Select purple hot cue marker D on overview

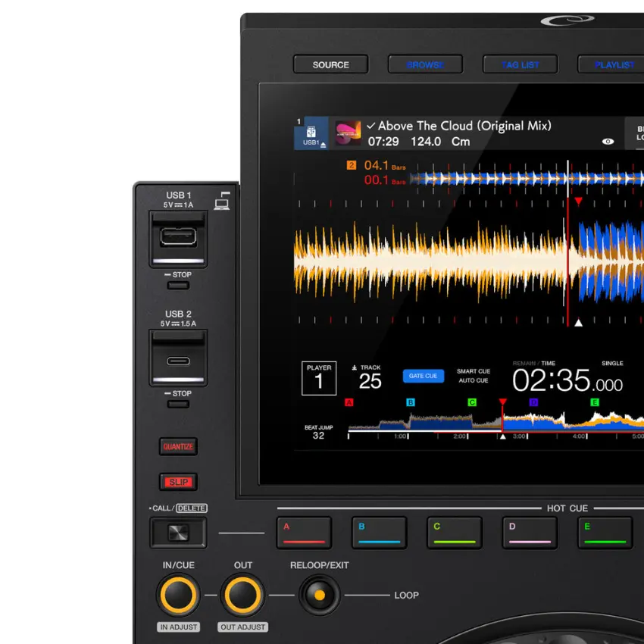[x=533, y=402]
